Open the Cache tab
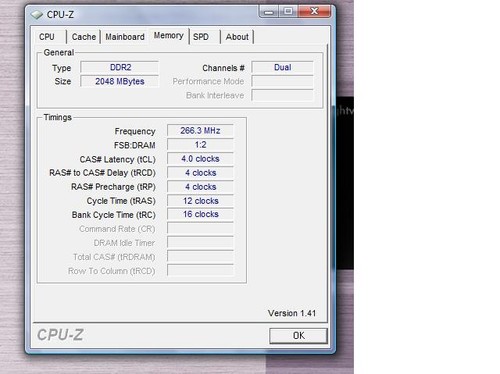This screenshot has height=374, width=500. [84, 37]
